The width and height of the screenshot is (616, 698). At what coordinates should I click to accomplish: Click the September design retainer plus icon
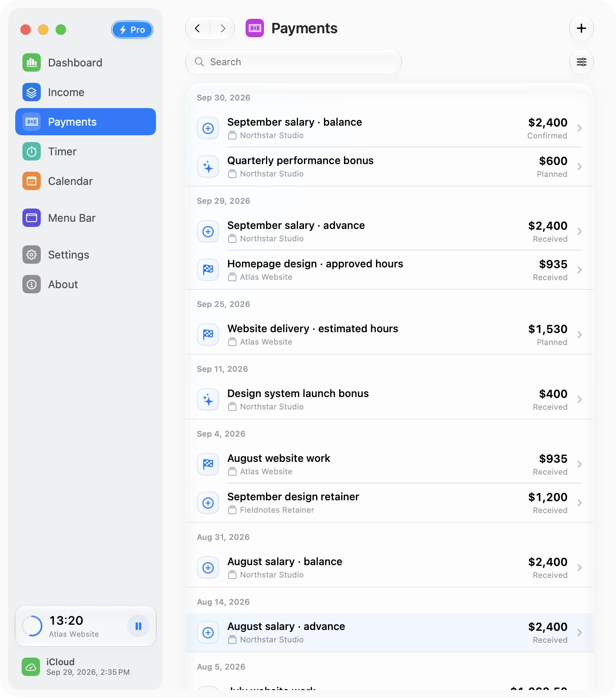click(x=208, y=503)
